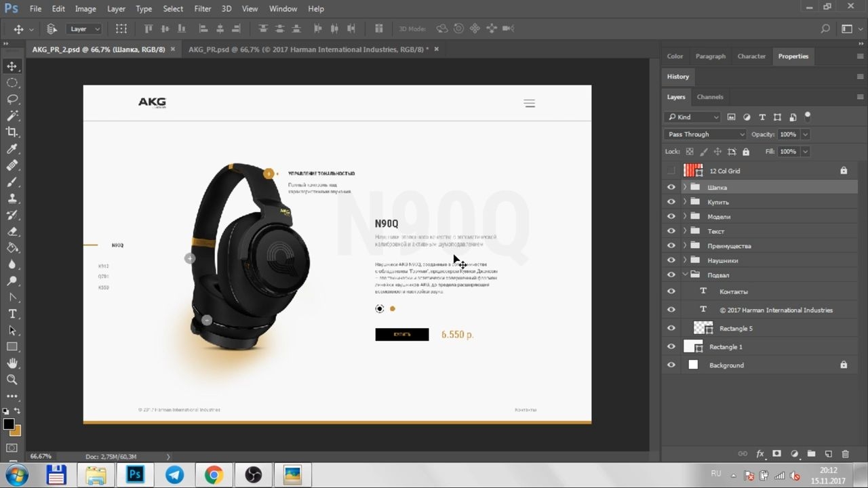
Task: Toggle visibility of the Контакты text layer
Action: coord(671,291)
